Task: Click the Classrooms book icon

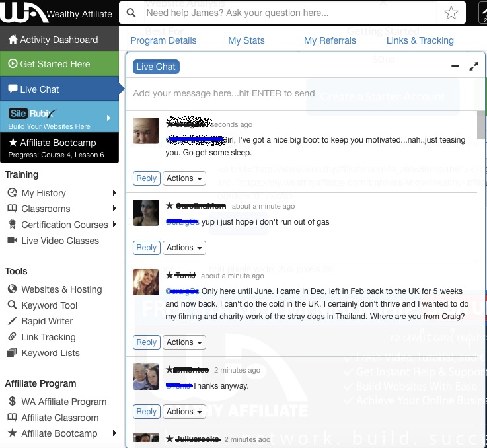Action: (12, 208)
